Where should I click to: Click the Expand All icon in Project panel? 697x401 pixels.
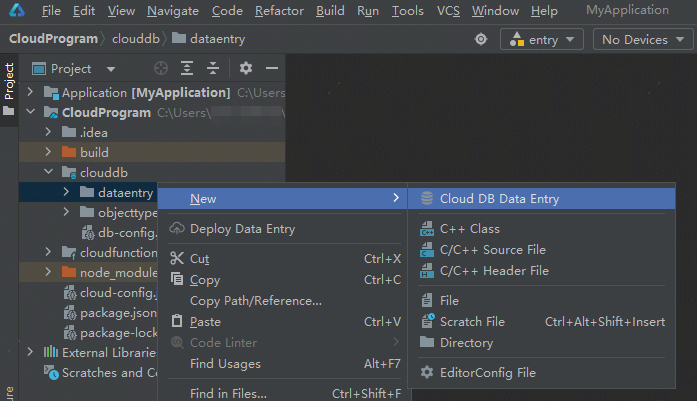click(x=187, y=69)
